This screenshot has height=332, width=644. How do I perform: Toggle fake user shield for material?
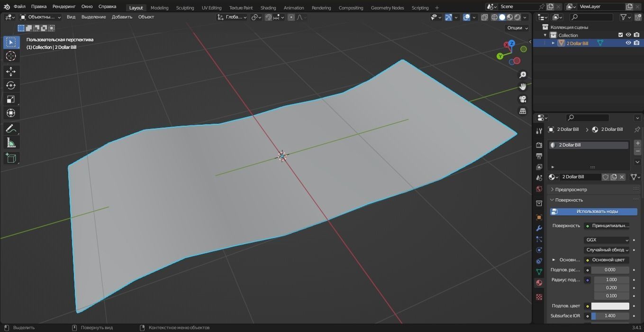pyautogui.click(x=605, y=177)
